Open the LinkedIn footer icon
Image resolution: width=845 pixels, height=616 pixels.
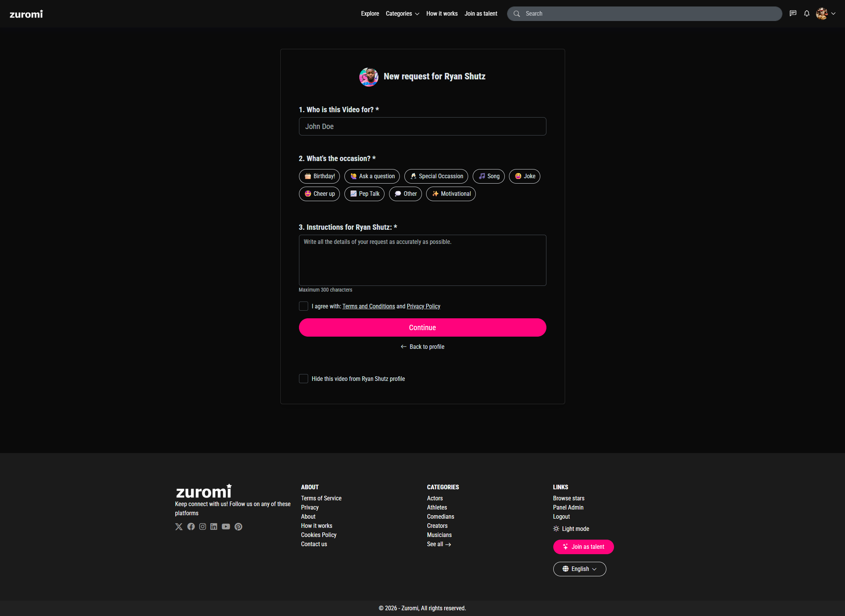point(214,527)
